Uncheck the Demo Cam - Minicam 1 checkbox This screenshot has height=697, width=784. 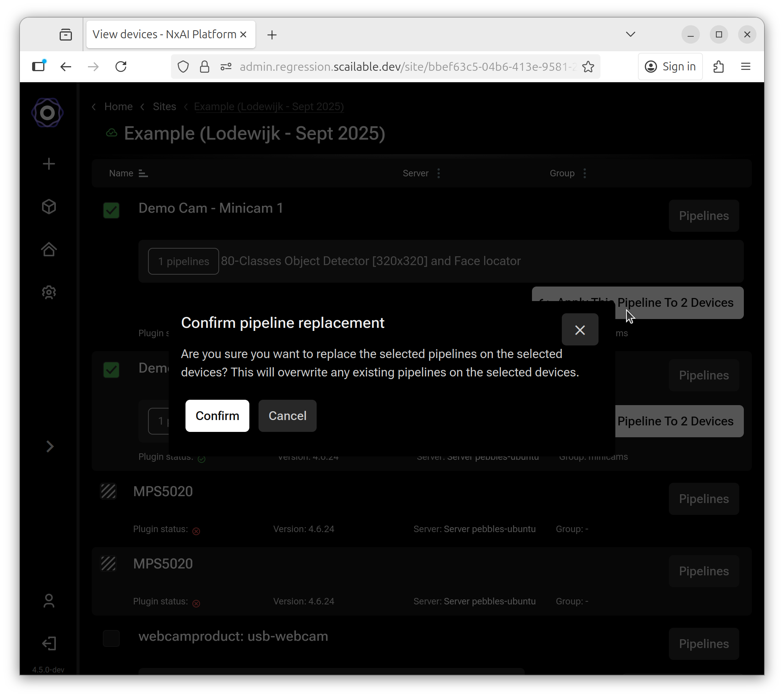click(111, 210)
